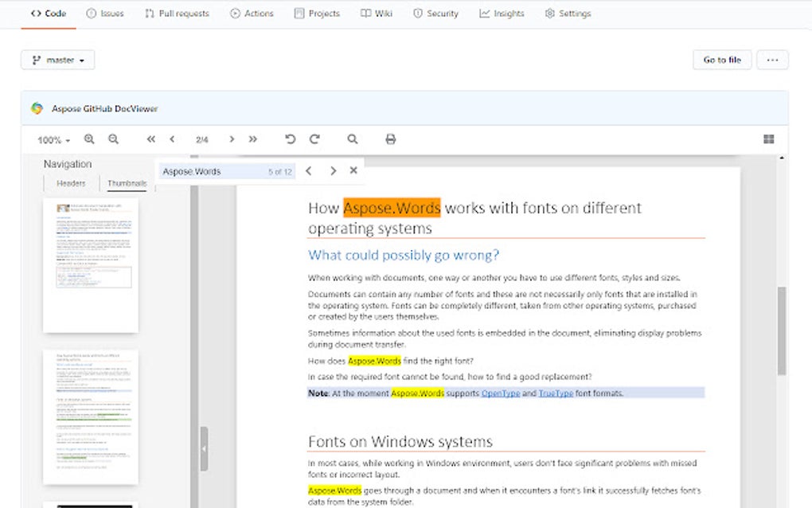The width and height of the screenshot is (812, 508).
Task: Jump to next Aspose.Words search match
Action: pos(333,170)
